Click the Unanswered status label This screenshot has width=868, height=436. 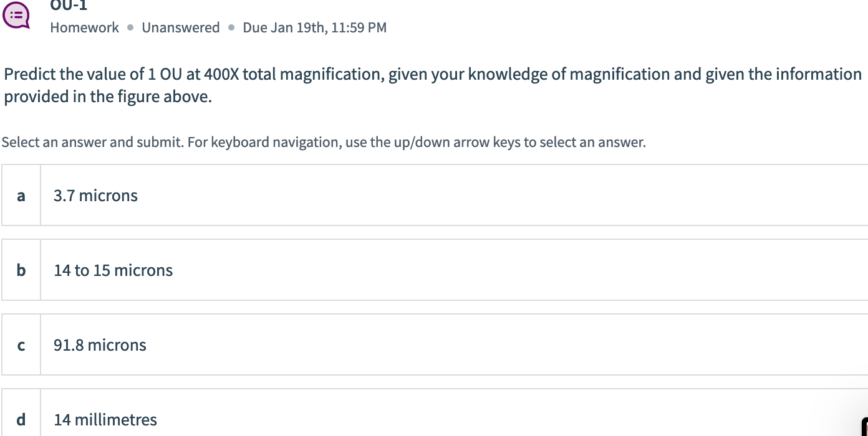point(181,27)
